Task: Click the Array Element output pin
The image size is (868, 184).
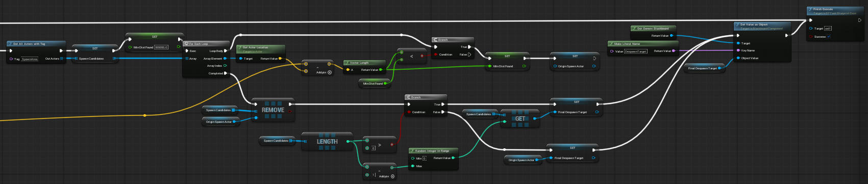Action: click(226, 59)
